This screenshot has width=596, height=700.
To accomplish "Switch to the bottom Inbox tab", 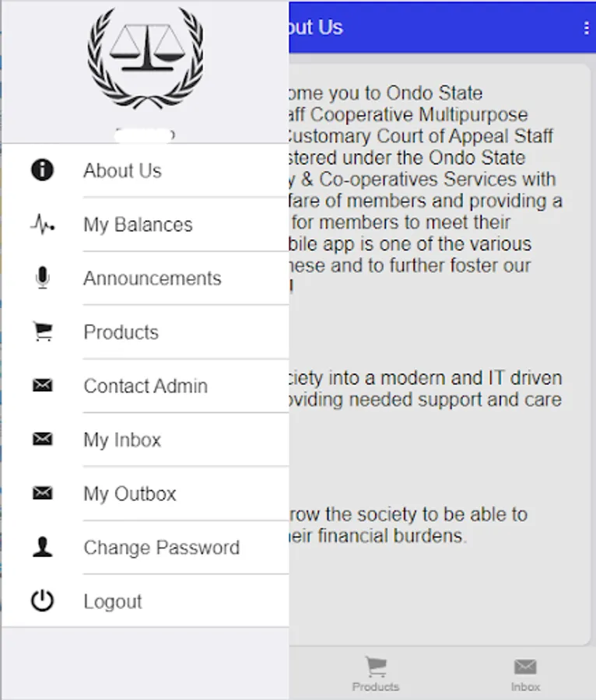I will point(525,674).
